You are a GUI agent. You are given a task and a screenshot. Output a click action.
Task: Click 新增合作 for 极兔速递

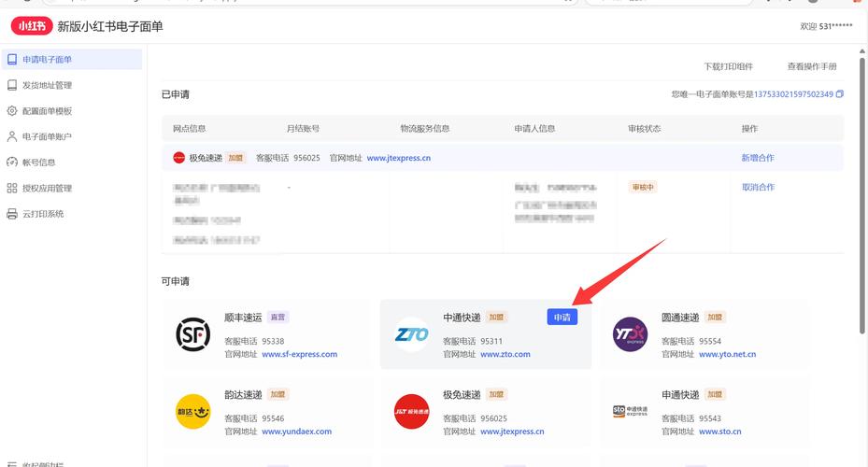758,158
